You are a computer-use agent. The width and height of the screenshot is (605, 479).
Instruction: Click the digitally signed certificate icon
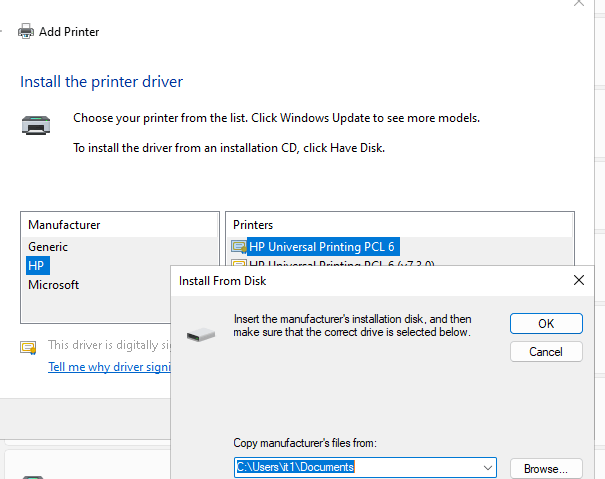point(28,347)
